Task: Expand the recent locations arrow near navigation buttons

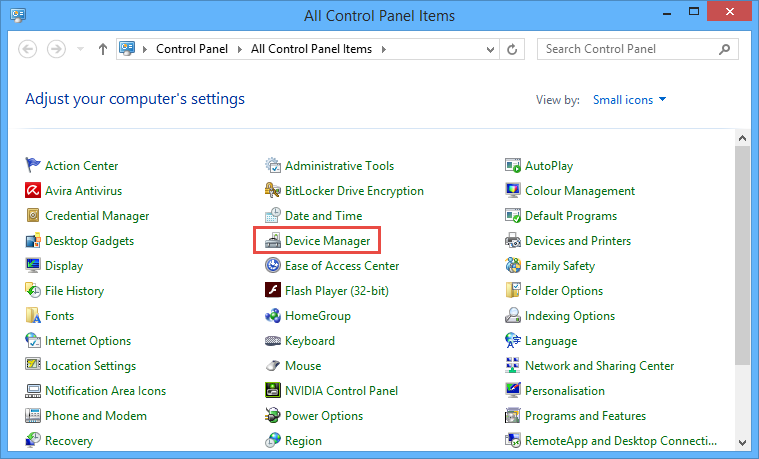Action: (80, 49)
